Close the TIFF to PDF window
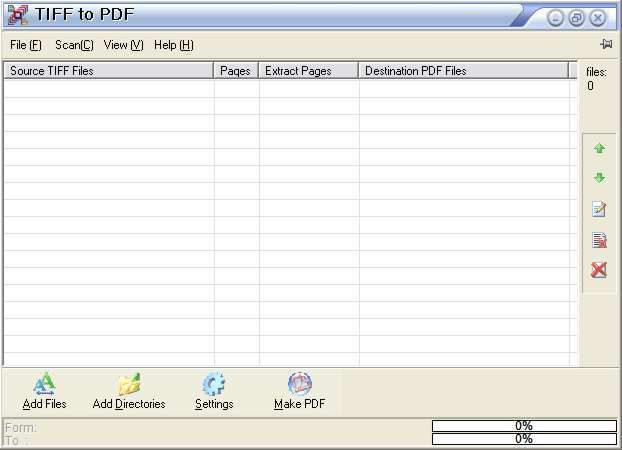This screenshot has height=450, width=622. click(598, 18)
